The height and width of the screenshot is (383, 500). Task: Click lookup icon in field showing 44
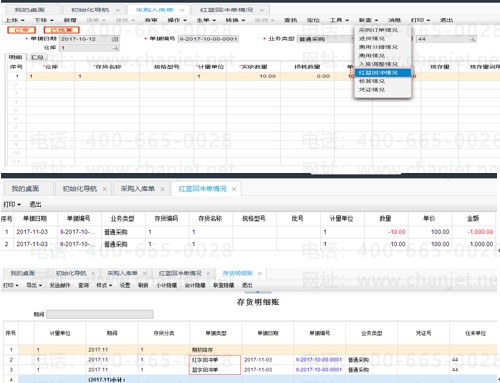pos(472,39)
